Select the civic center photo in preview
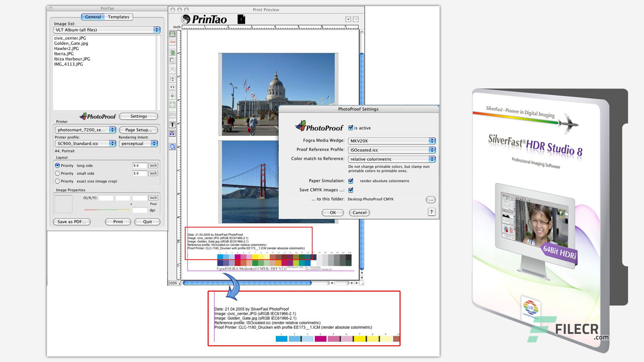644x362 pixels. (x=278, y=94)
